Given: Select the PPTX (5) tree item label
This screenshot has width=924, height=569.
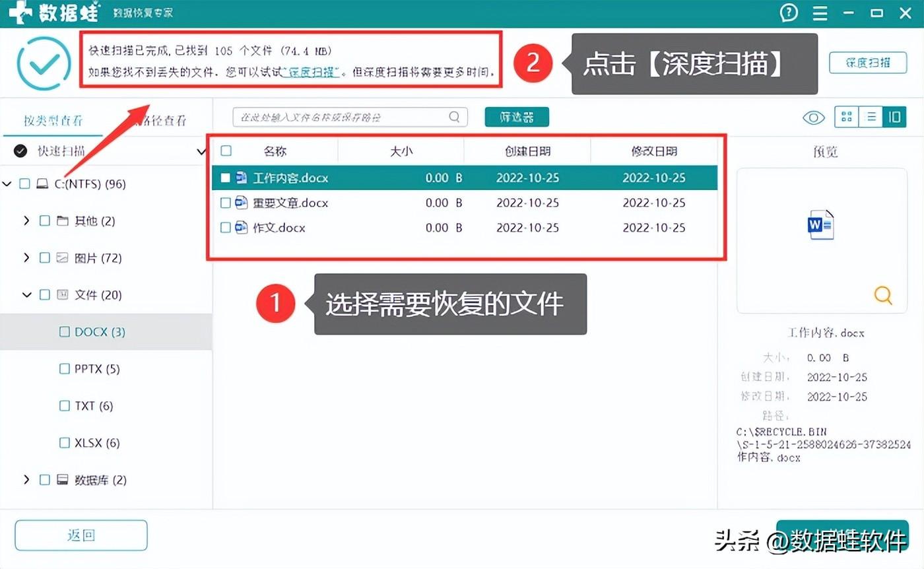Looking at the screenshot, I should pyautogui.click(x=97, y=368).
